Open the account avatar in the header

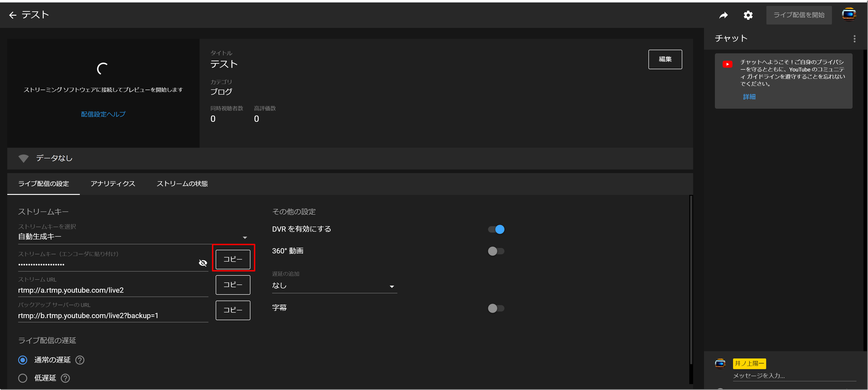(848, 15)
